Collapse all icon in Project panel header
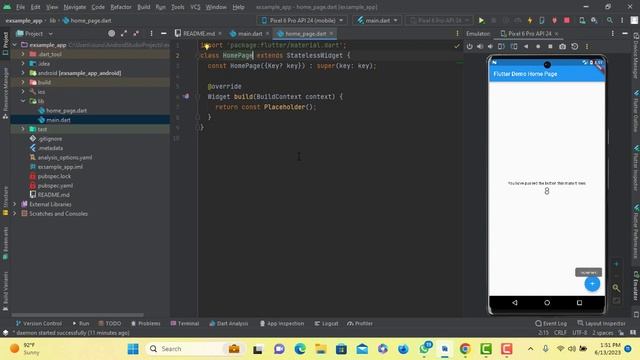This screenshot has height=360, width=640. tap(136, 33)
